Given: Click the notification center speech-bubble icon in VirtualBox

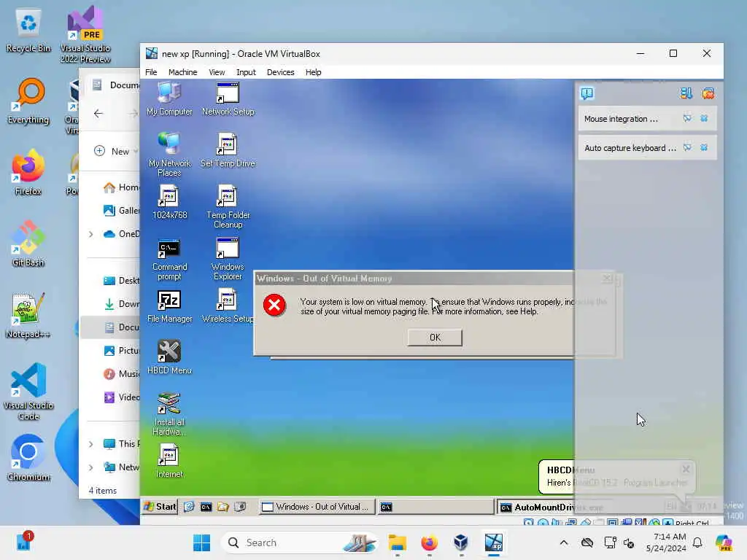Looking at the screenshot, I should point(587,93).
